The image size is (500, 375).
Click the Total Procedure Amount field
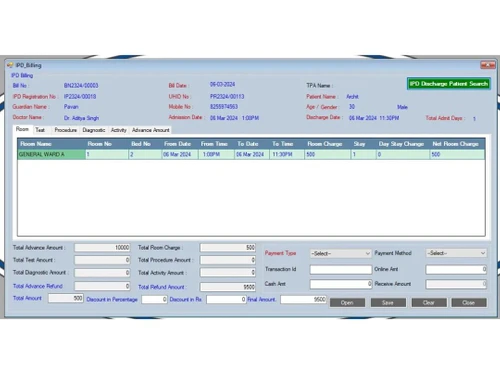pos(228,260)
